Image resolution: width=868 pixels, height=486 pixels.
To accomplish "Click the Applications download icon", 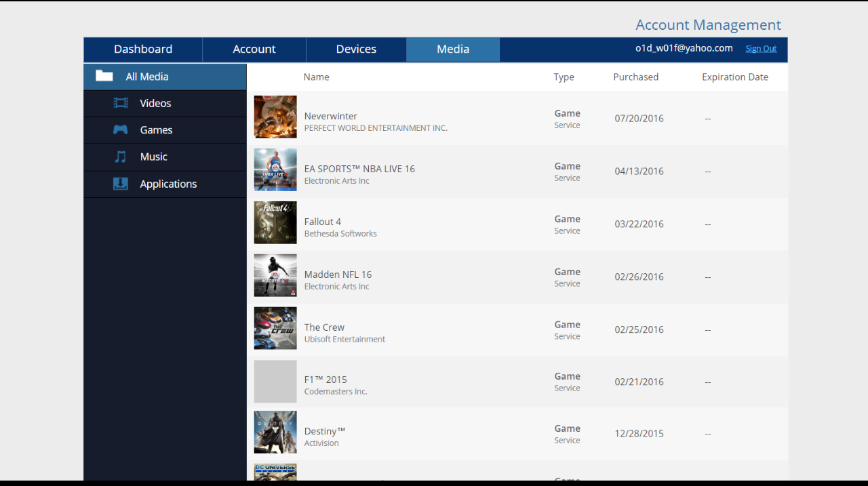I will [121, 184].
